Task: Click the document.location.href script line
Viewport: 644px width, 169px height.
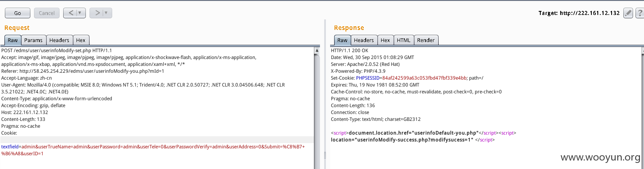Action: (x=423, y=133)
